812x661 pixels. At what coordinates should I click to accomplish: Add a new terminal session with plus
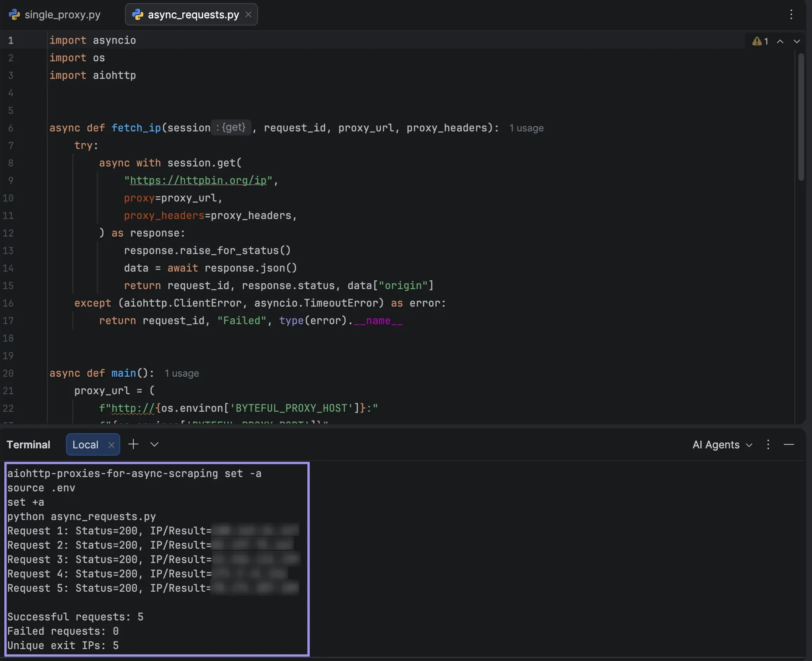pyautogui.click(x=133, y=444)
